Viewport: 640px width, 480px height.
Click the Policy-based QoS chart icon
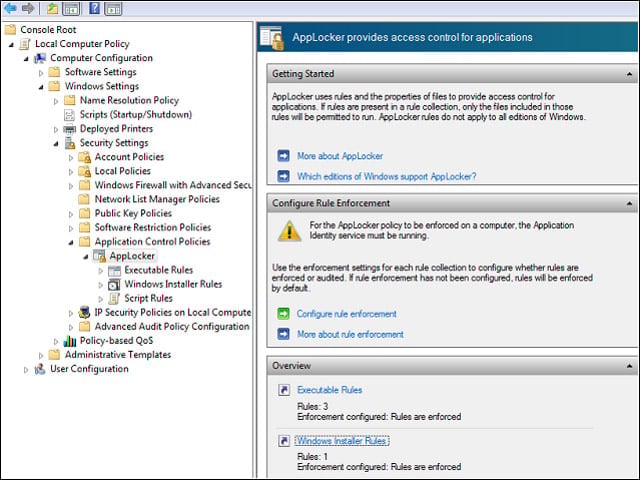click(x=70, y=341)
